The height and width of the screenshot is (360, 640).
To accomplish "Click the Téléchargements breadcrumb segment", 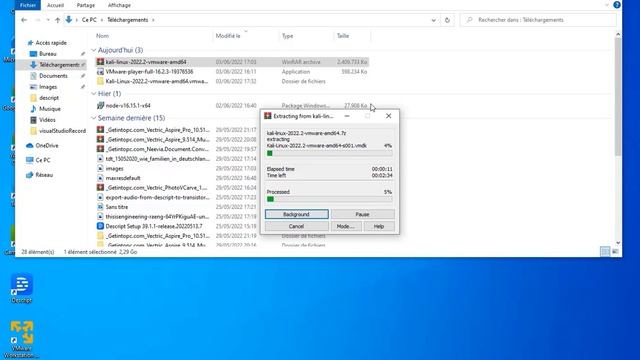I will coord(127,20).
